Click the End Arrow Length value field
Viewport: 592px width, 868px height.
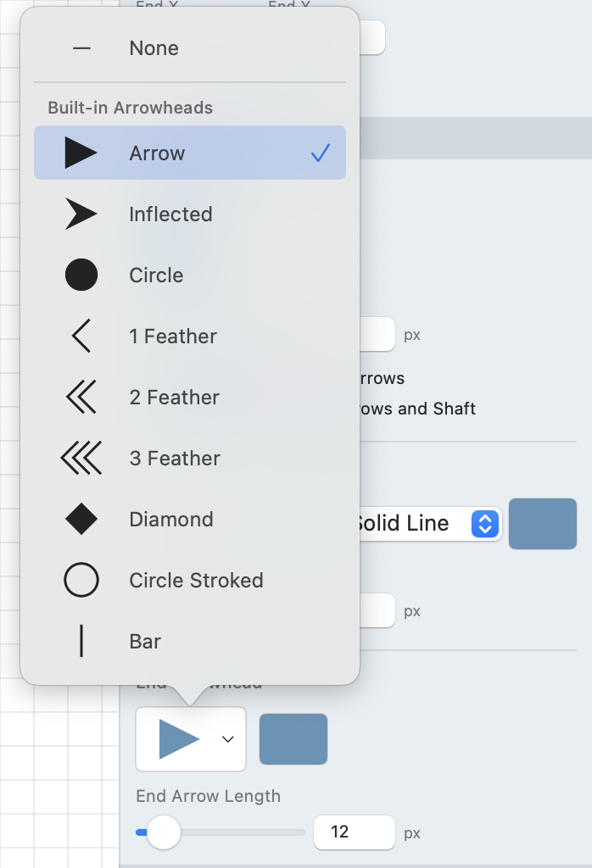(354, 832)
